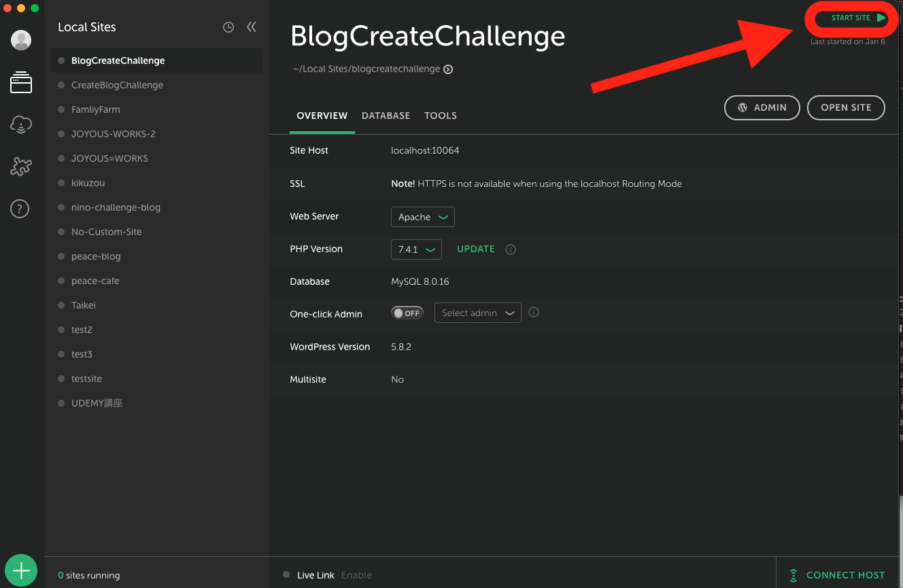Click the Local Sites heading
The width and height of the screenshot is (903, 588).
pyautogui.click(x=87, y=27)
